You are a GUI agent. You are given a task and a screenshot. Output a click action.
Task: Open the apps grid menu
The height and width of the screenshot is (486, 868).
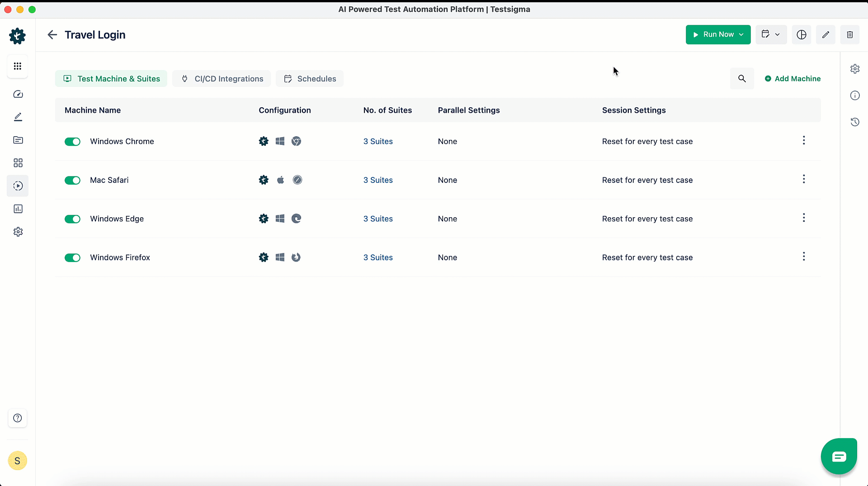[x=18, y=67]
